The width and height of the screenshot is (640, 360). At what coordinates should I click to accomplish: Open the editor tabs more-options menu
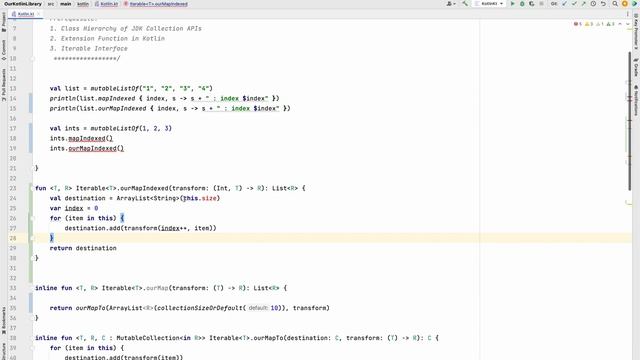pyautogui.click(x=628, y=14)
